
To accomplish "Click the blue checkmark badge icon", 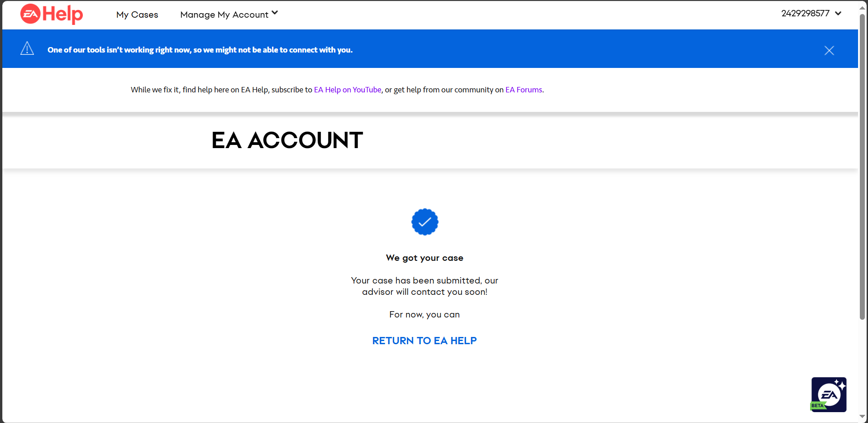I will pyautogui.click(x=424, y=222).
